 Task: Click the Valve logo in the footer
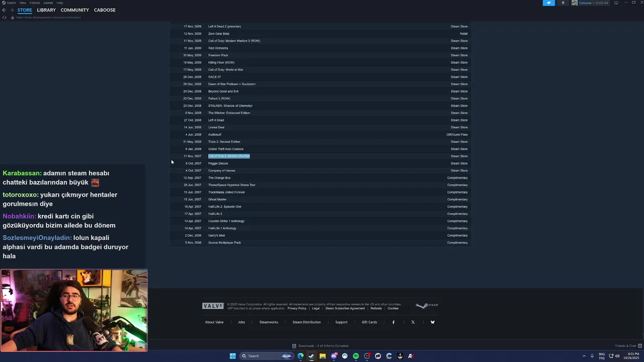point(213,306)
